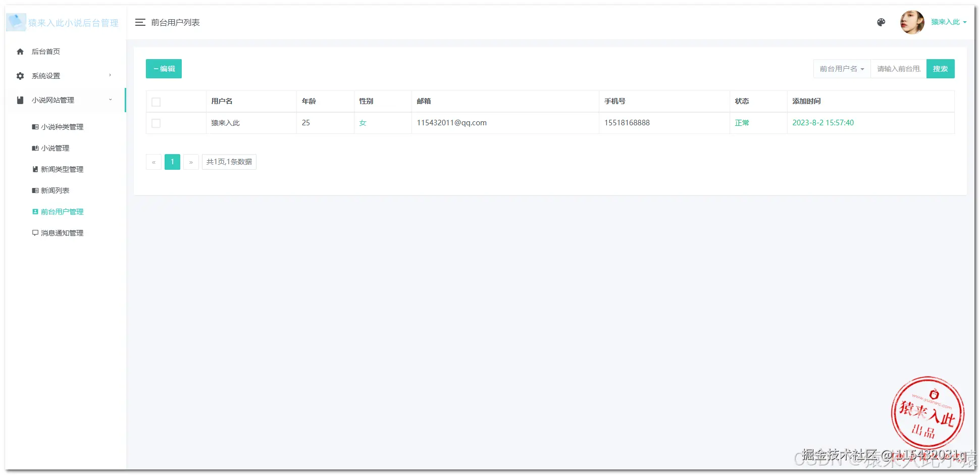
Task: Click the site logo in the header
Action: point(16,22)
